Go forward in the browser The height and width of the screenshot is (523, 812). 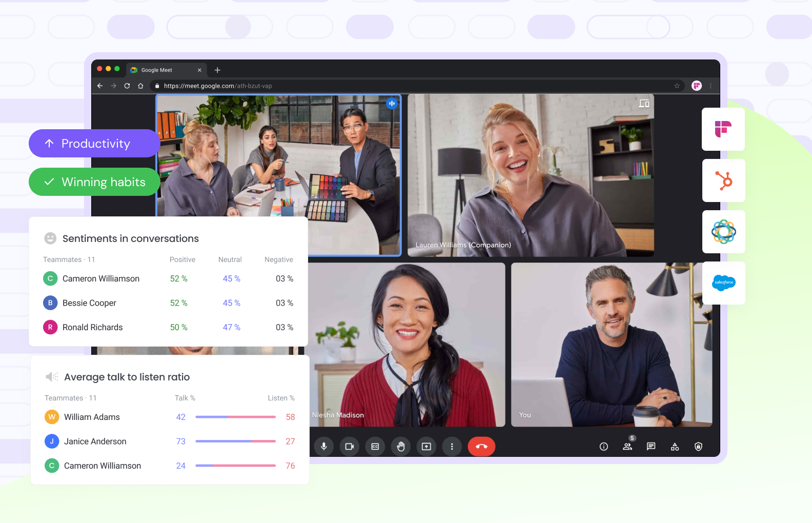[x=114, y=86]
